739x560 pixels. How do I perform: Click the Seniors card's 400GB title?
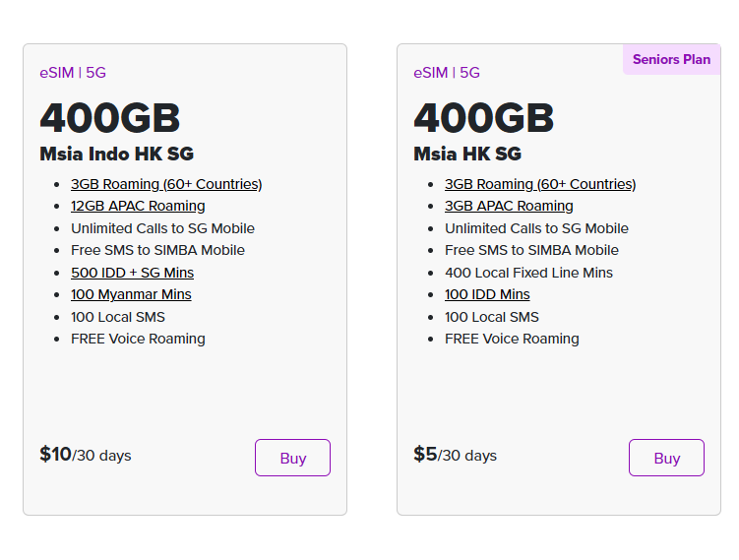(483, 118)
